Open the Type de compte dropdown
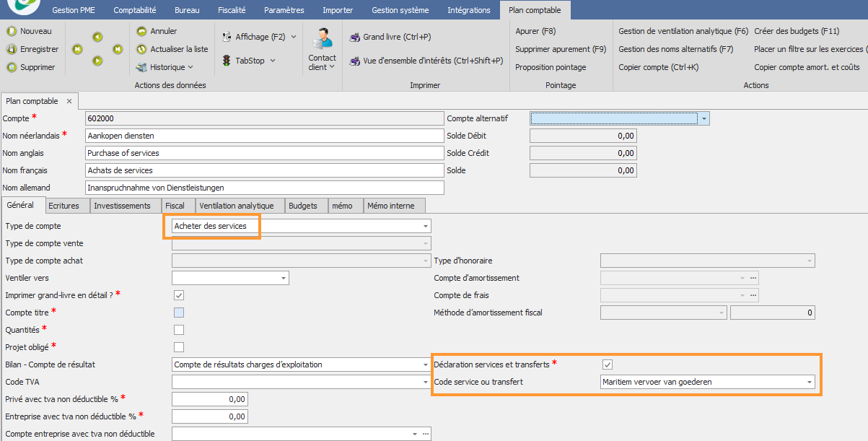Viewport: 868px width, 441px height. coord(426,226)
